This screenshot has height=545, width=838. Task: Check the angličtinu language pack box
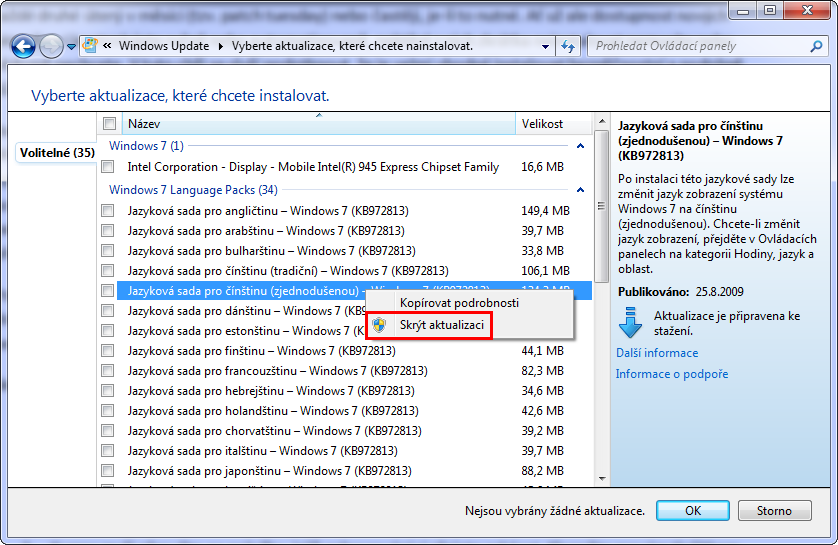pyautogui.click(x=108, y=211)
